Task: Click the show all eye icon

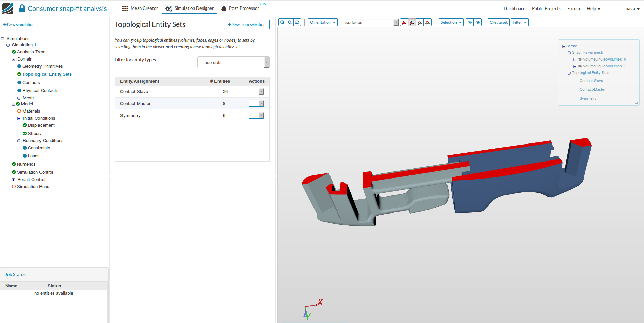Action: pos(478,22)
